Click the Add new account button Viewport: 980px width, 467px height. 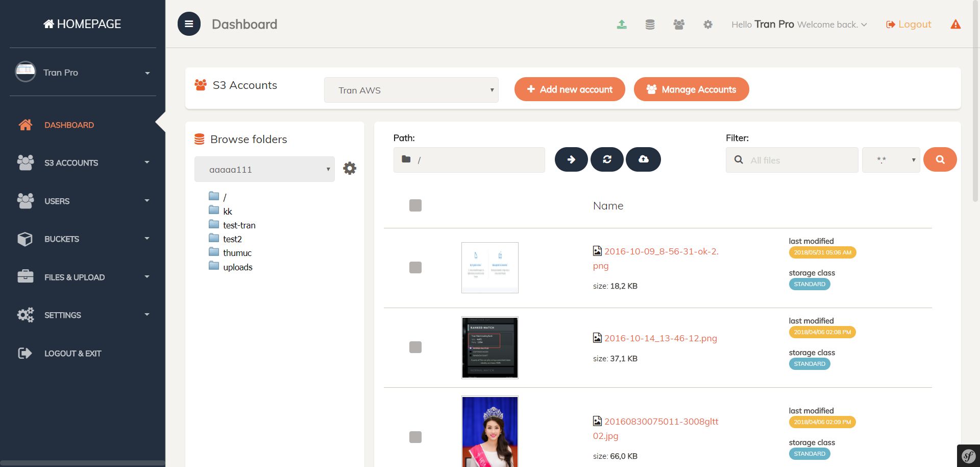click(570, 89)
